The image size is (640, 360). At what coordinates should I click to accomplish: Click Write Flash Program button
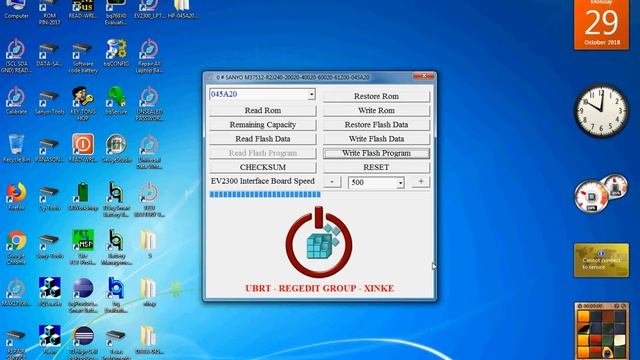pyautogui.click(x=376, y=153)
